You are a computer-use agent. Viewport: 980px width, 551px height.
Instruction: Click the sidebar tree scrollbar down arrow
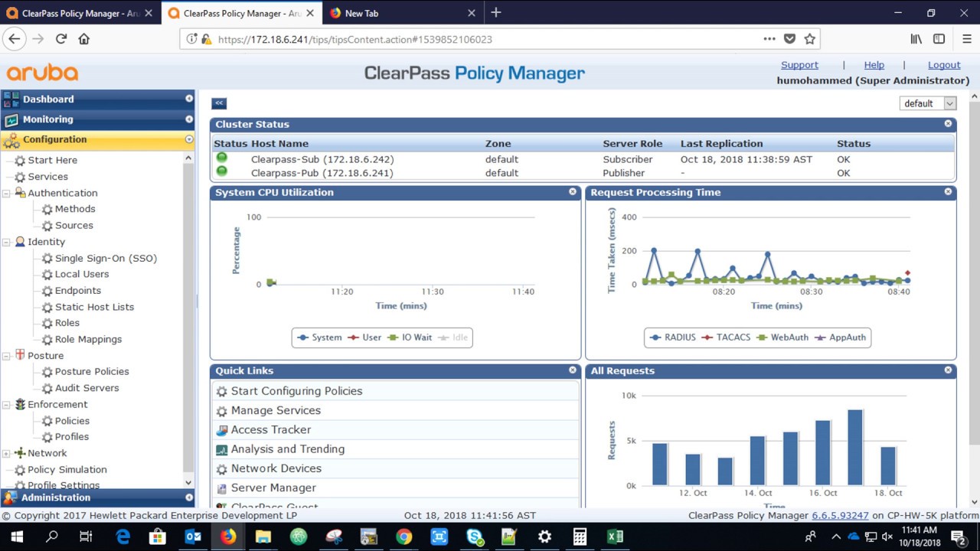point(188,483)
